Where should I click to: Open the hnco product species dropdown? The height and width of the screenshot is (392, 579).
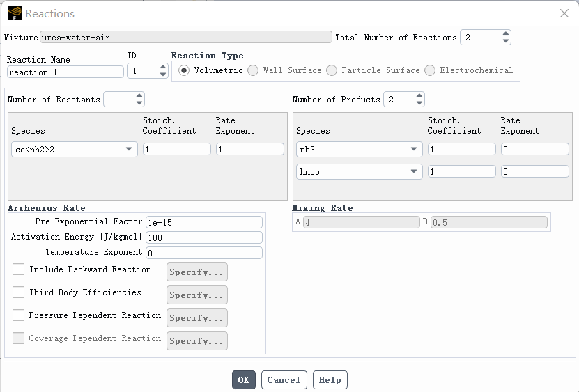[359, 171]
